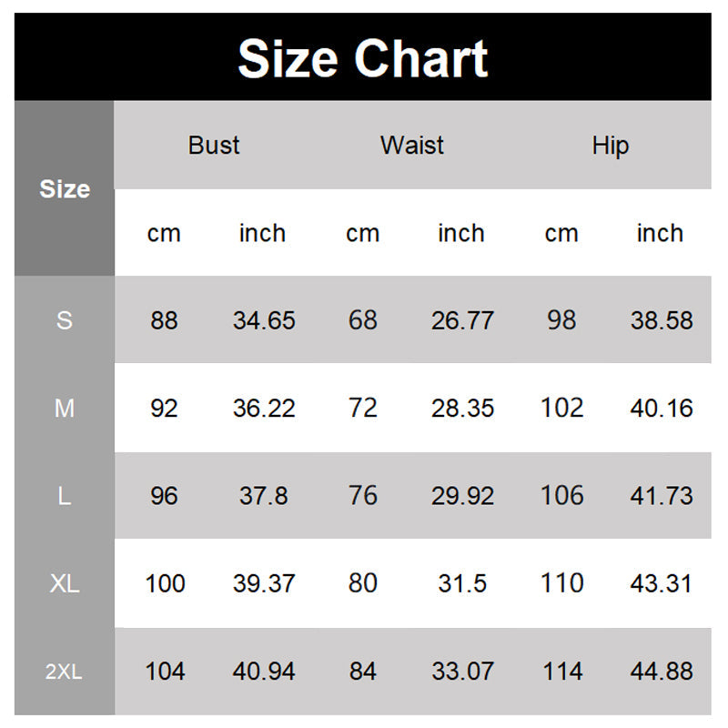Select the 2XL size row label
728x728 pixels.
tap(65, 672)
